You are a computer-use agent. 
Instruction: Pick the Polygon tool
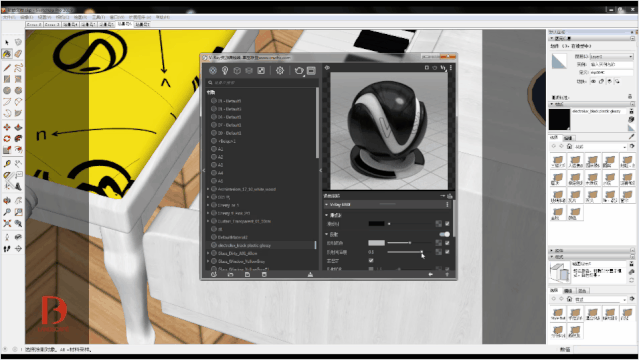[18, 91]
